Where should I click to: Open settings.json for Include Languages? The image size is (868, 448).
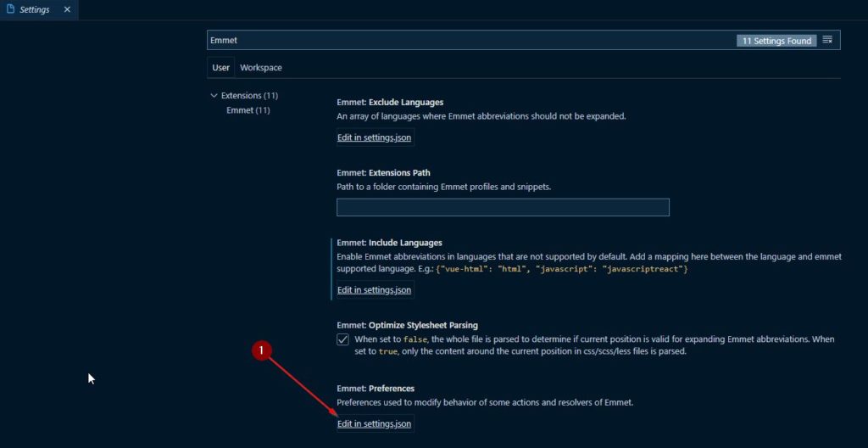pyautogui.click(x=374, y=290)
